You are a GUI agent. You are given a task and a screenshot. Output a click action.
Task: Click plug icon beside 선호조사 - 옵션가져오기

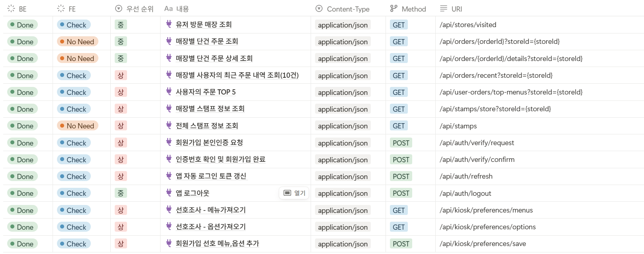coord(169,226)
